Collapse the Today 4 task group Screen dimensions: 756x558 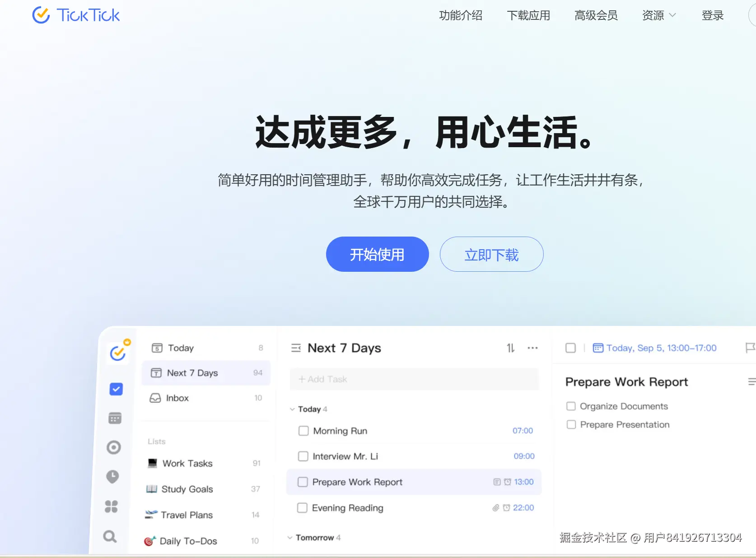[x=292, y=409]
